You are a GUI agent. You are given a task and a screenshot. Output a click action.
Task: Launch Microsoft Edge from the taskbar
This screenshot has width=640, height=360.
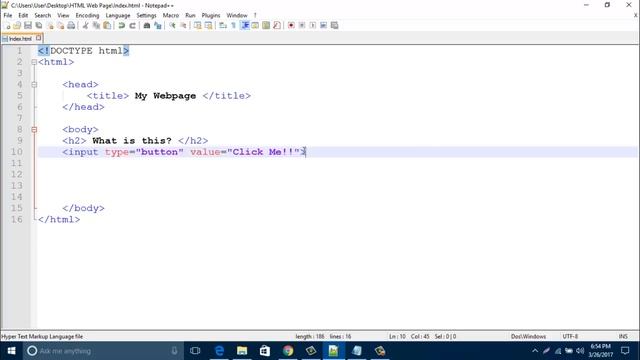tap(219, 351)
